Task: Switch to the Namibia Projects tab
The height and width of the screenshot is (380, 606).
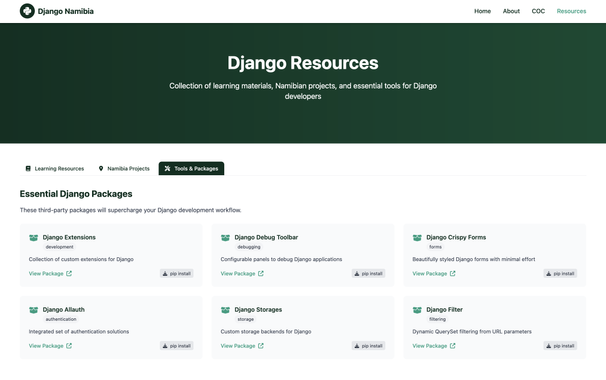Action: click(x=124, y=169)
